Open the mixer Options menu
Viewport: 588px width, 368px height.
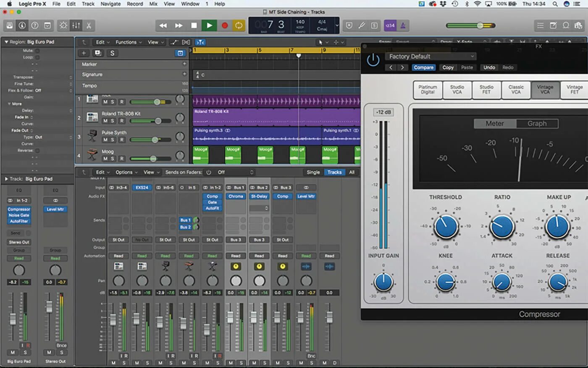[x=126, y=172]
